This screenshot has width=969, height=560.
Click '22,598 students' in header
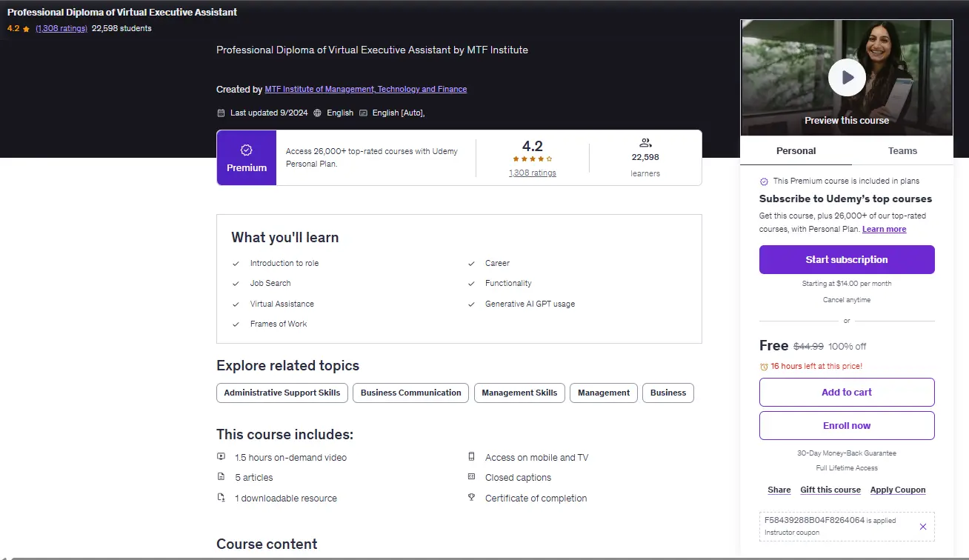tap(121, 29)
